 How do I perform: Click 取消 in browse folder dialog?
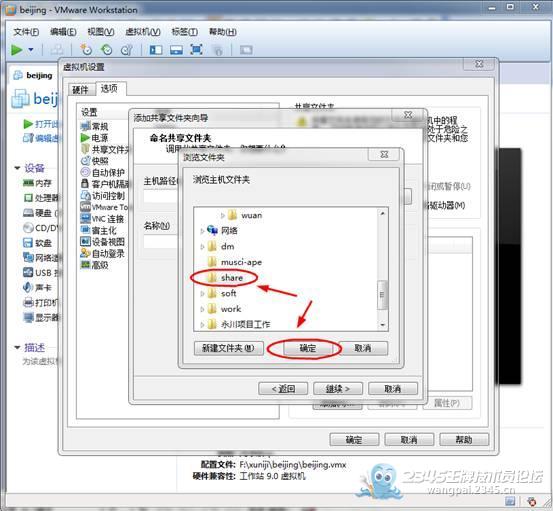point(363,348)
